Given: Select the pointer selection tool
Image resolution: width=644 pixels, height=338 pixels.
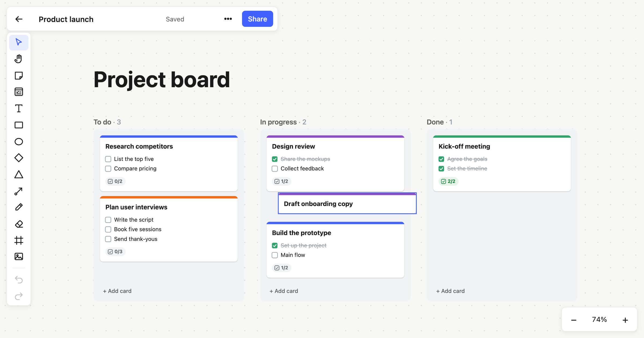Looking at the screenshot, I should click(x=19, y=42).
